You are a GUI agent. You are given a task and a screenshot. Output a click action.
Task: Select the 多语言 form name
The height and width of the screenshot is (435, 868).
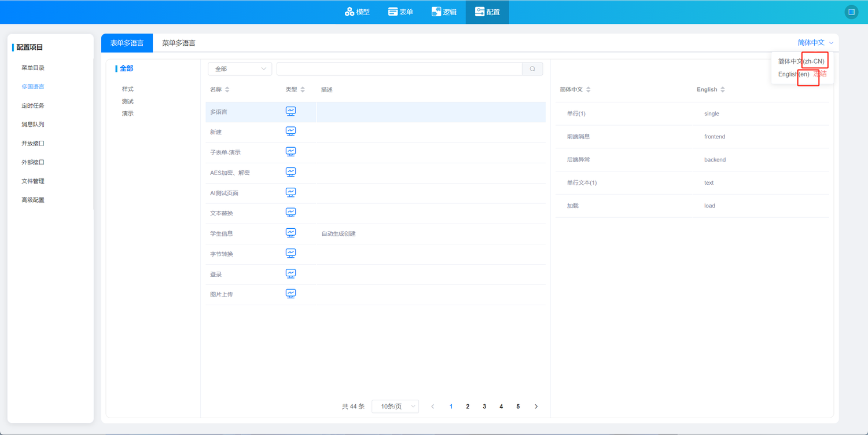(219, 112)
